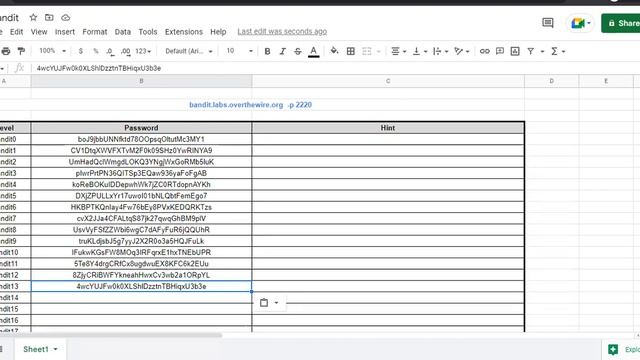The image size is (640, 360).
Task: Open text color picker
Action: pos(313,51)
